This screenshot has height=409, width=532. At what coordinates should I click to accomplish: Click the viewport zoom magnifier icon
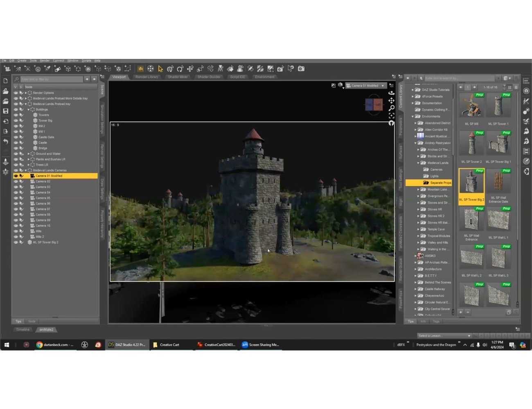click(x=391, y=108)
